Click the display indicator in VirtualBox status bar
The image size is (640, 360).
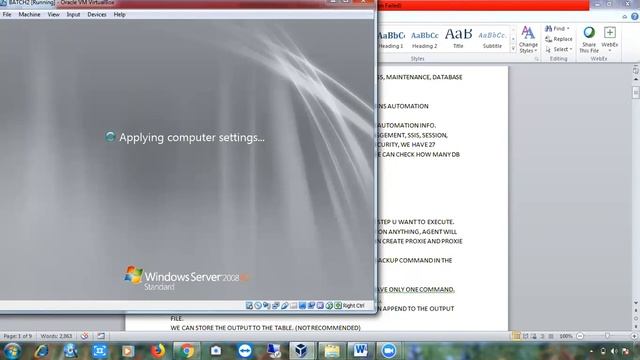pyautogui.click(x=302, y=305)
